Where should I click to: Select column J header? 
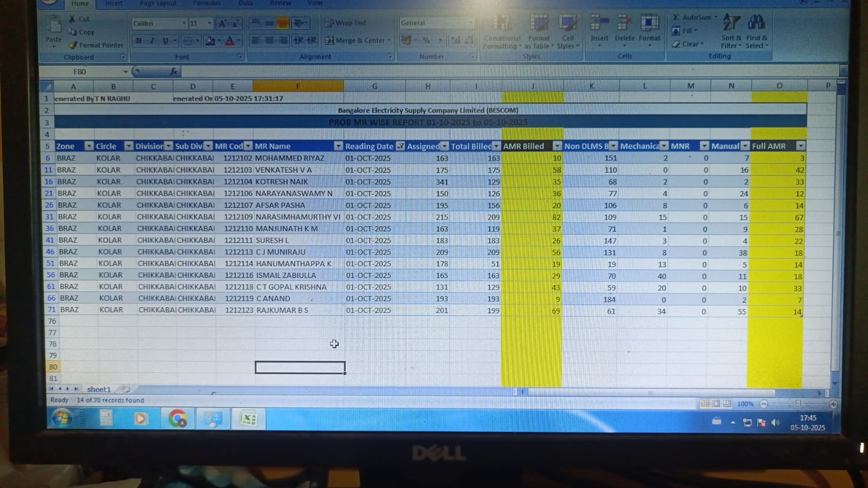tap(533, 86)
